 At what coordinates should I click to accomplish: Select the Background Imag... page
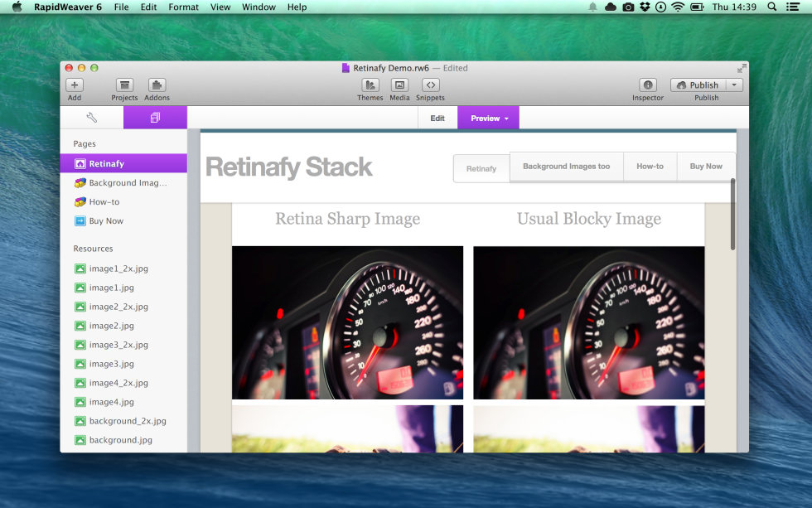click(x=123, y=182)
